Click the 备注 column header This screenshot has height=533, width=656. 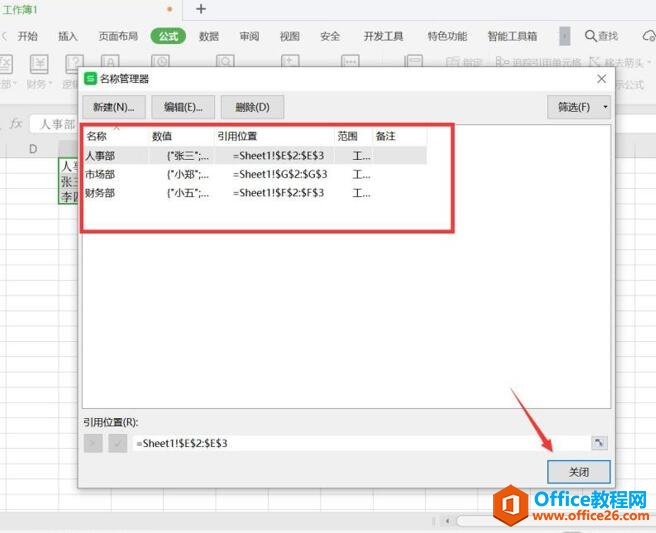pos(400,136)
